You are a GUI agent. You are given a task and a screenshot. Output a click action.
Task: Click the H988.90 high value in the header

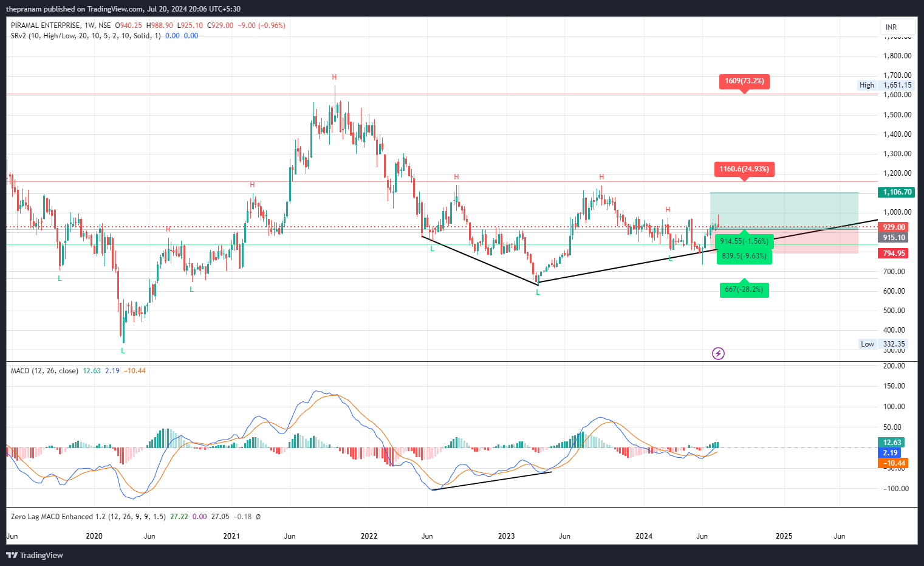[x=160, y=26]
